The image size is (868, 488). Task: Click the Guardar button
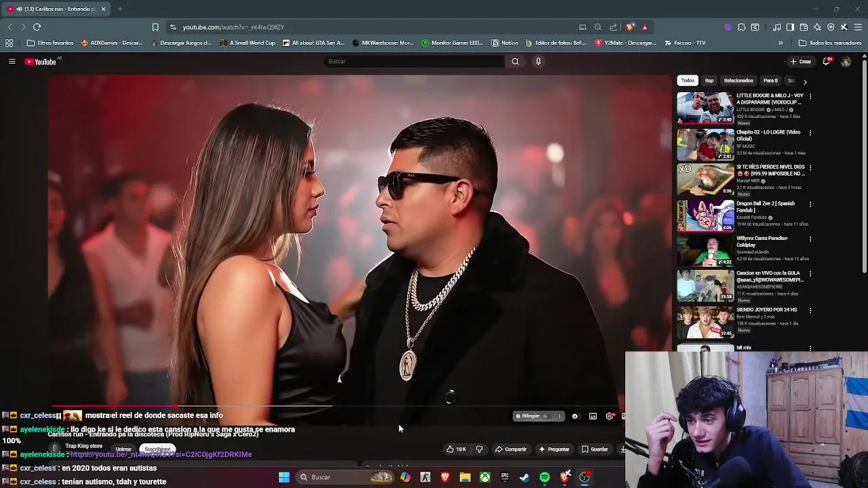[595, 449]
